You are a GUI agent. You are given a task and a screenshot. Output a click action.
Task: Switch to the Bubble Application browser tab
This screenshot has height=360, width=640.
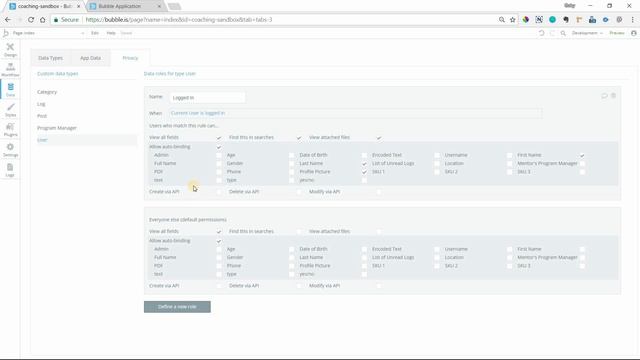pos(124,6)
